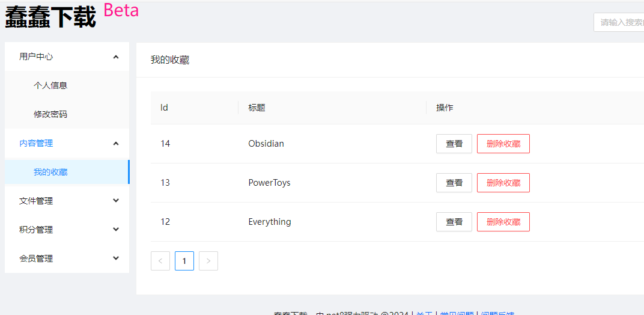Open 修改密码 in the sidebar
The height and width of the screenshot is (315, 644).
click(50, 114)
